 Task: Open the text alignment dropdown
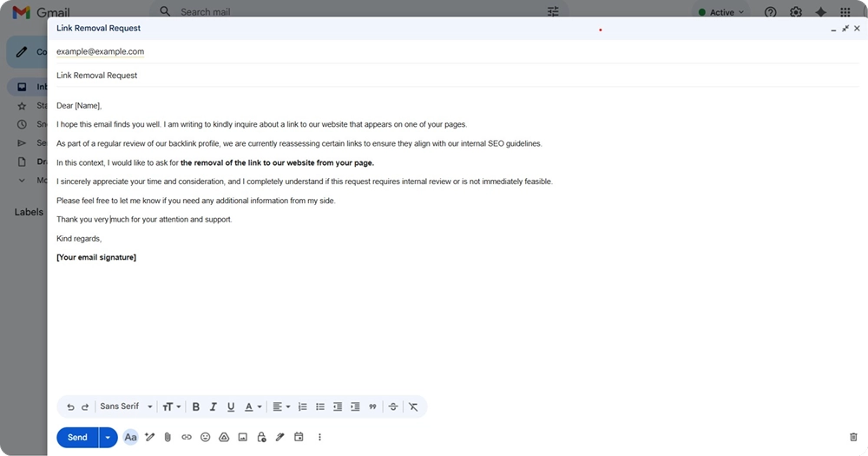[x=281, y=406]
